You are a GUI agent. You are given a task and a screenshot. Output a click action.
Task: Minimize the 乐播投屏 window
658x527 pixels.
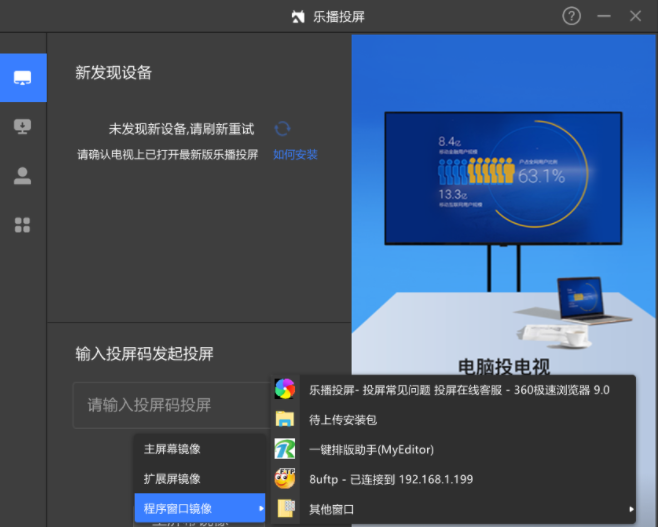pyautogui.click(x=604, y=16)
